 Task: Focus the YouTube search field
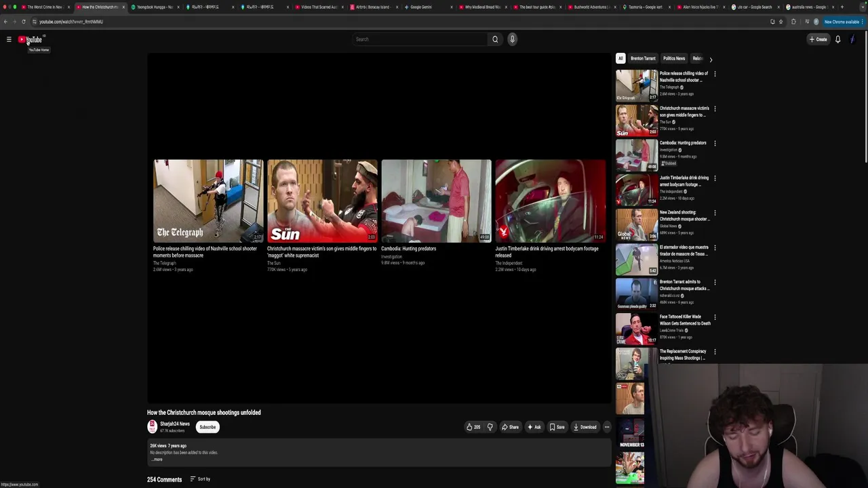click(x=420, y=39)
